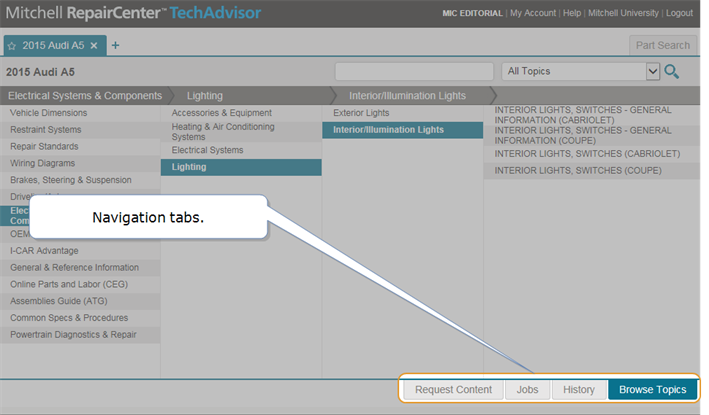Select Heating & Air Conditioning Systems subcategory
Image resolution: width=709 pixels, height=415 pixels.
click(x=241, y=132)
